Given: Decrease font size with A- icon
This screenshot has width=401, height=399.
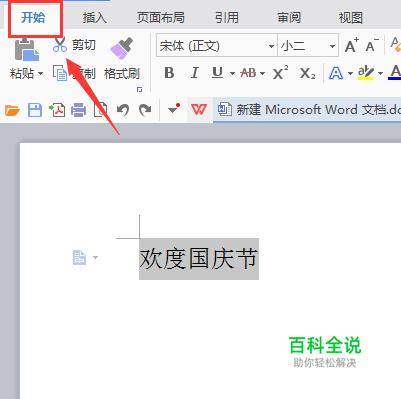Looking at the screenshot, I should [372, 46].
